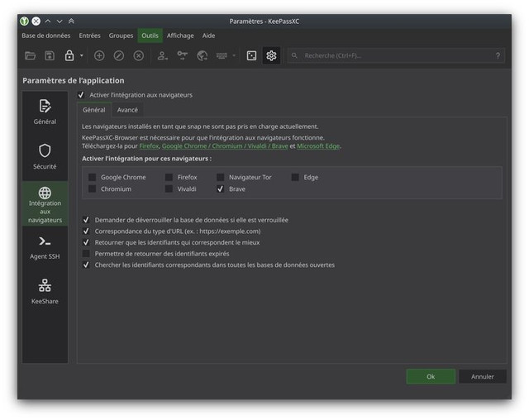Open KeeShare settings category
Image resolution: width=529 pixels, height=420 pixels.
click(x=45, y=292)
